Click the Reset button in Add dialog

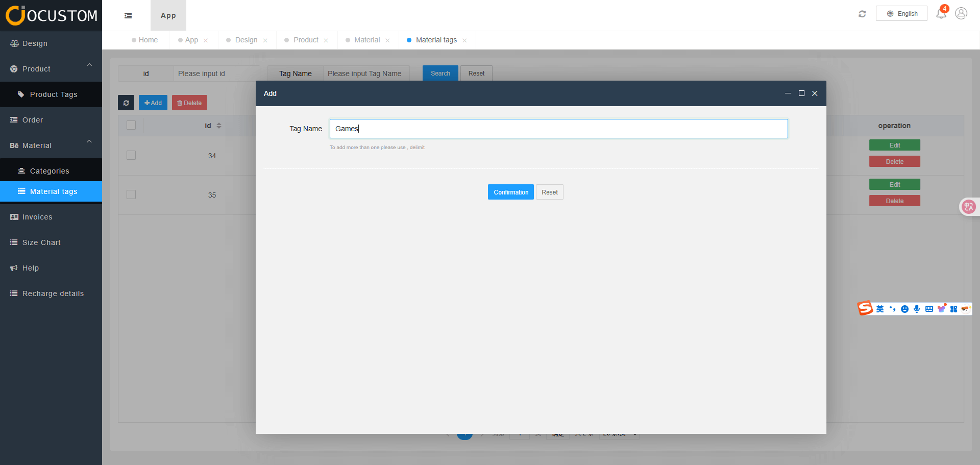[x=549, y=192]
